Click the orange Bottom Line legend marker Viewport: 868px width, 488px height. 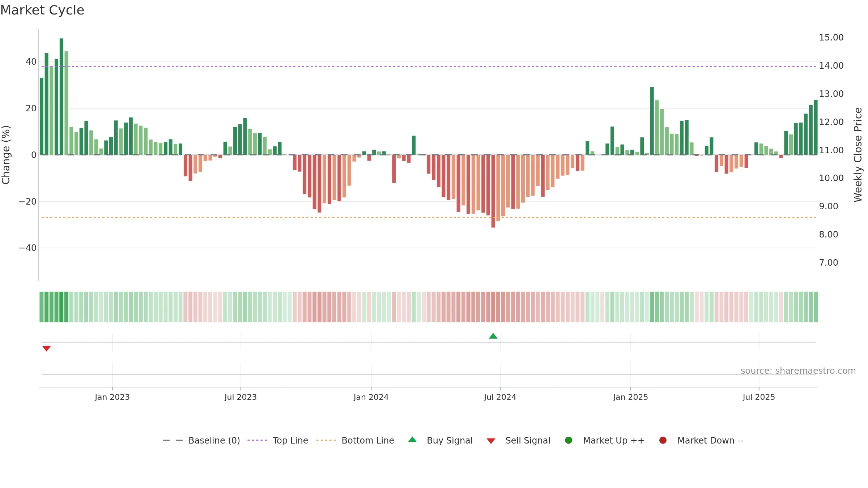pos(326,440)
